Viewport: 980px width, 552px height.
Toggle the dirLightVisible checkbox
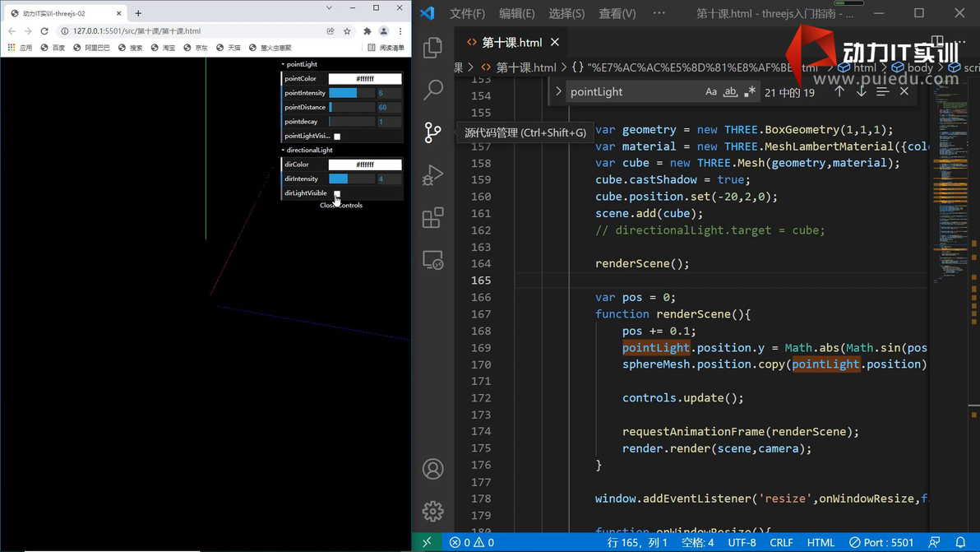click(x=337, y=193)
